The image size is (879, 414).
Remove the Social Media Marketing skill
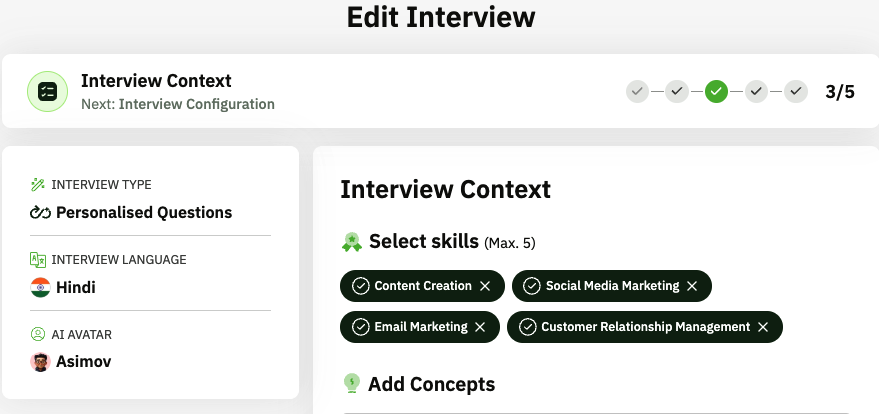(x=692, y=286)
